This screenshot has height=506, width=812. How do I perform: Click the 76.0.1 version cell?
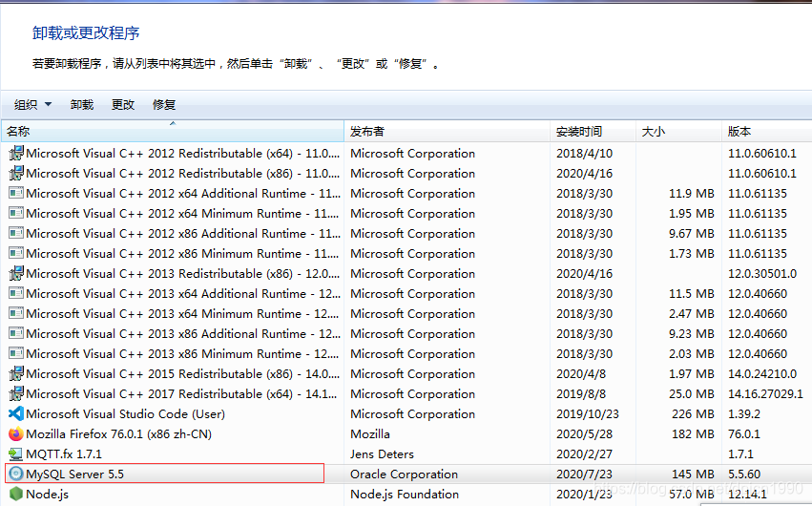tap(744, 434)
